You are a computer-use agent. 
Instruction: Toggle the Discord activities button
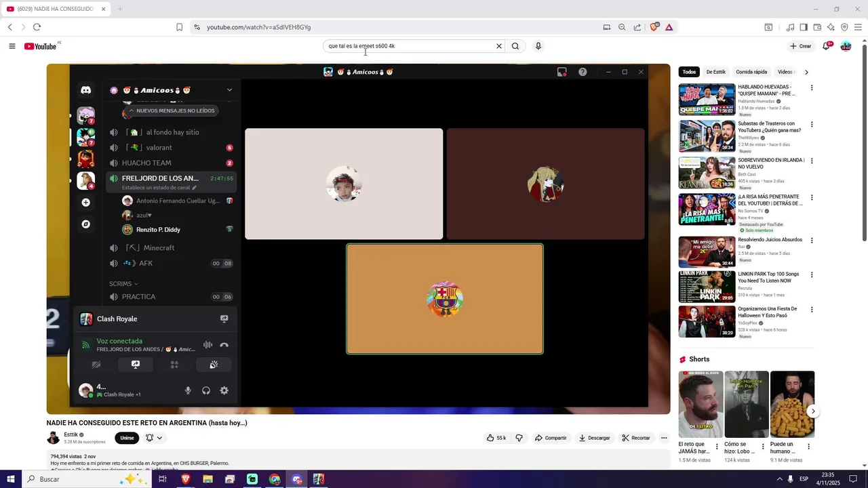tap(174, 365)
